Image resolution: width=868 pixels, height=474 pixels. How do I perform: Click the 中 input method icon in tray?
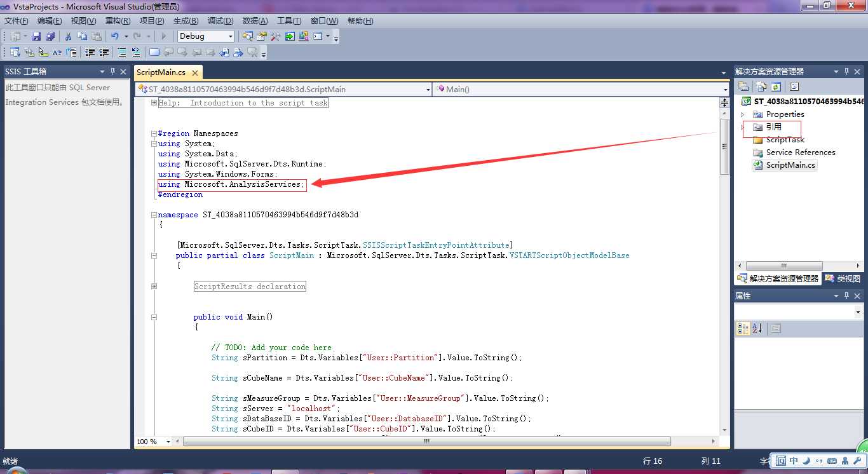click(794, 461)
